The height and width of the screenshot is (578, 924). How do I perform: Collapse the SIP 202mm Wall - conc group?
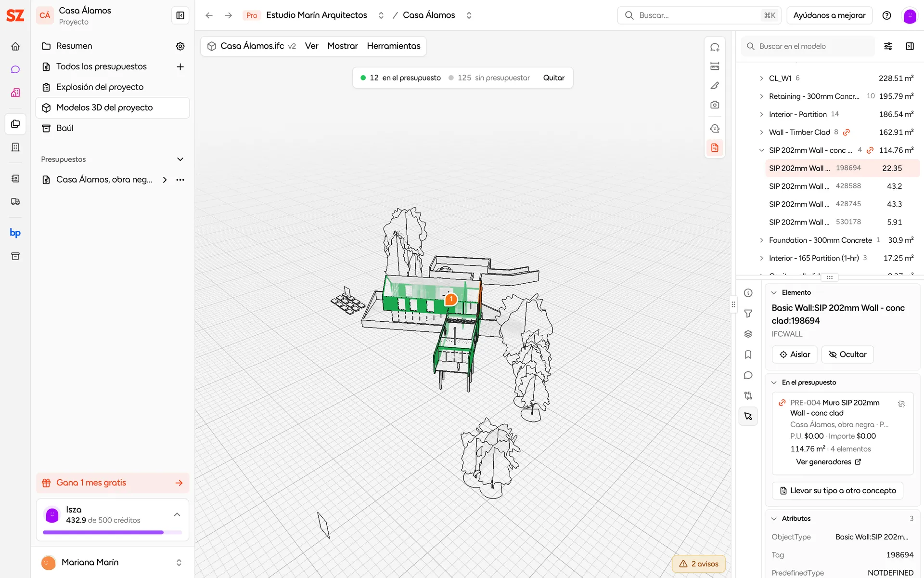pos(761,150)
